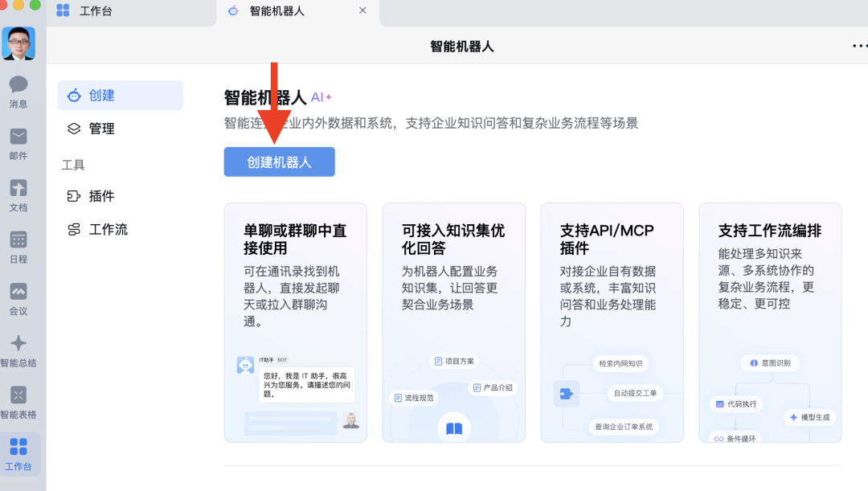Image resolution: width=868 pixels, height=491 pixels.
Task: Open the 单聊或群聊中直接使用 card
Action: [x=295, y=321]
